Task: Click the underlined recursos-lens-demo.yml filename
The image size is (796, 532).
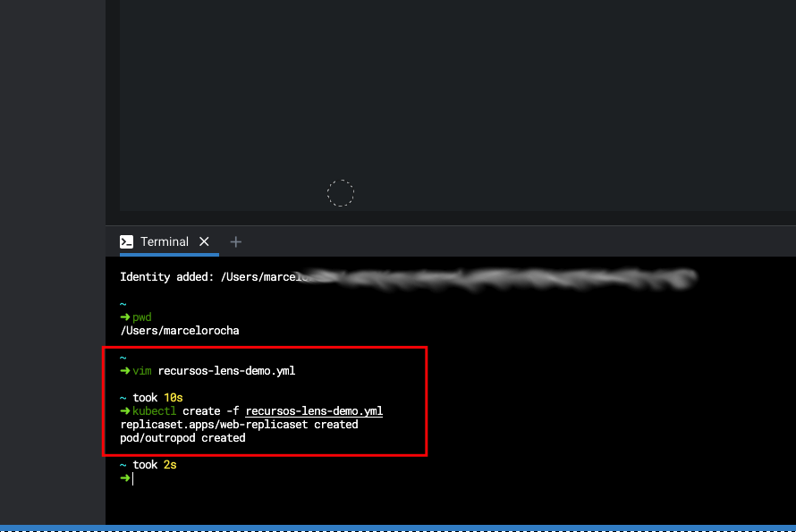Action: [x=314, y=410]
